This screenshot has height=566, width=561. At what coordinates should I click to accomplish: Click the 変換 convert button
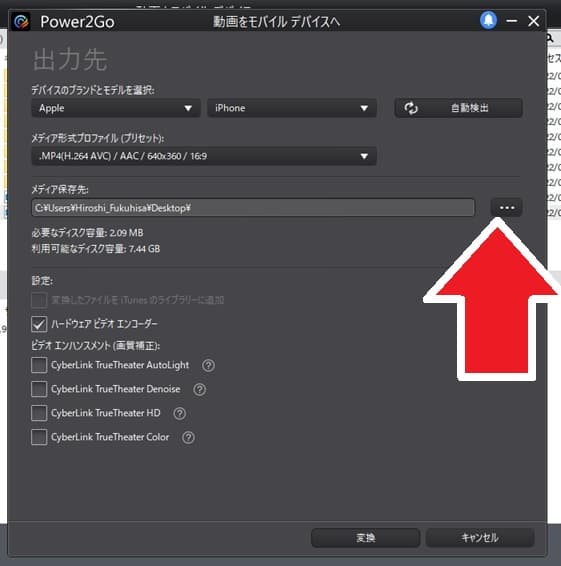coord(365,538)
